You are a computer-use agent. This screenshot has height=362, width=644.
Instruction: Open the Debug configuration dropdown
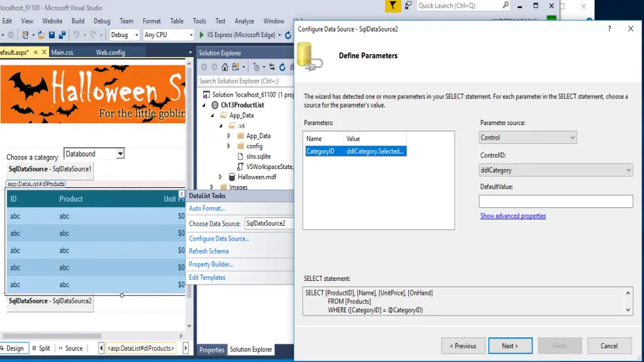pos(136,35)
